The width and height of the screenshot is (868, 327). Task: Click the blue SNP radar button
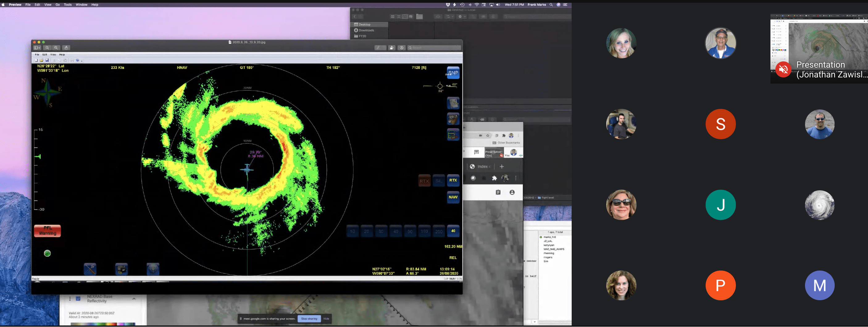(x=453, y=73)
